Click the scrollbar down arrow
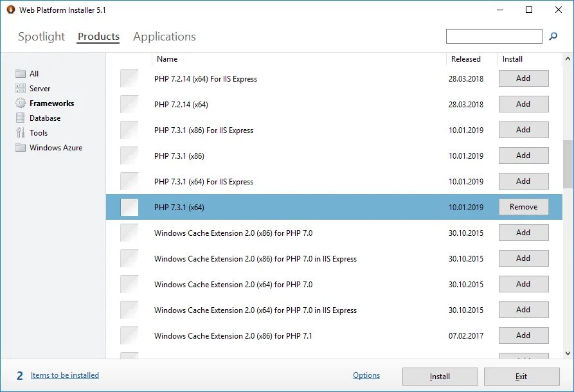Image resolution: width=574 pixels, height=392 pixels. tap(568, 353)
